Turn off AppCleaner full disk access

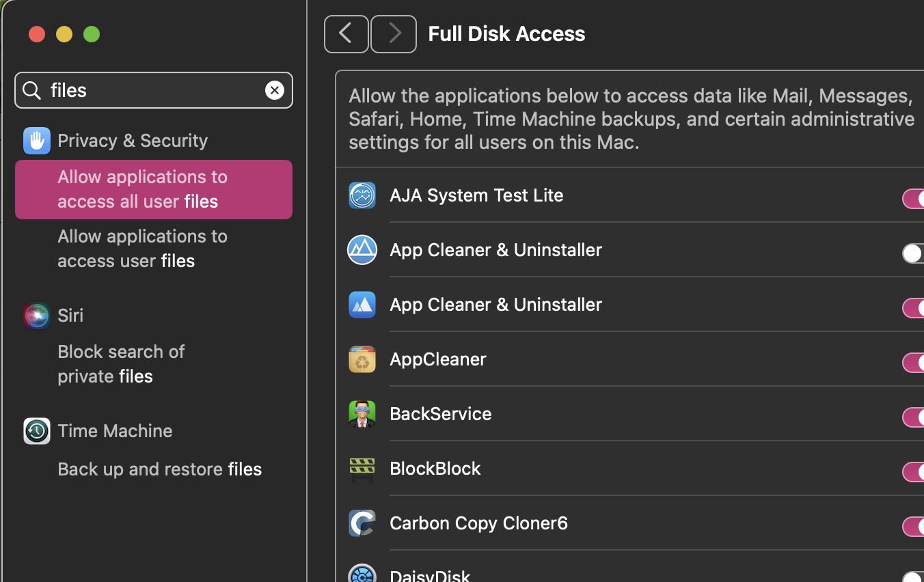point(913,363)
